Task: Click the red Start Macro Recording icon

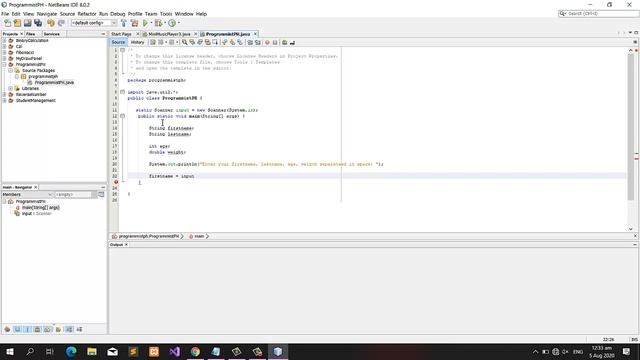Action: pyautogui.click(x=267, y=42)
